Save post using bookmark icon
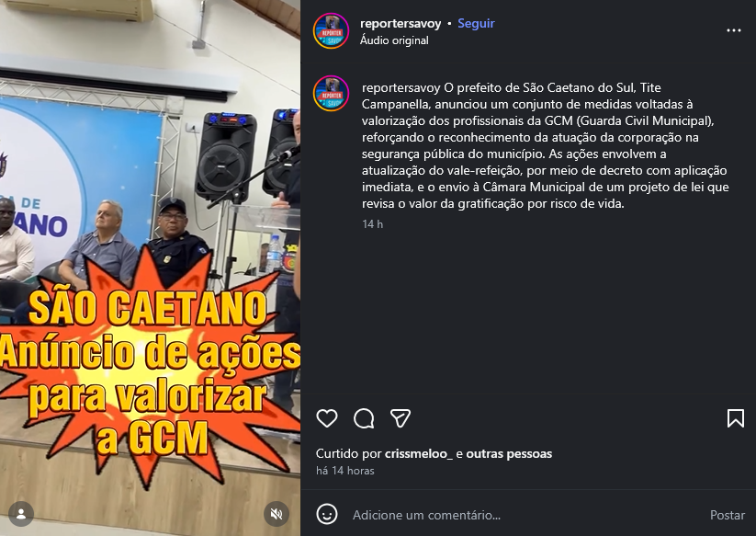Screen dimensions: 756x536 click(735, 418)
